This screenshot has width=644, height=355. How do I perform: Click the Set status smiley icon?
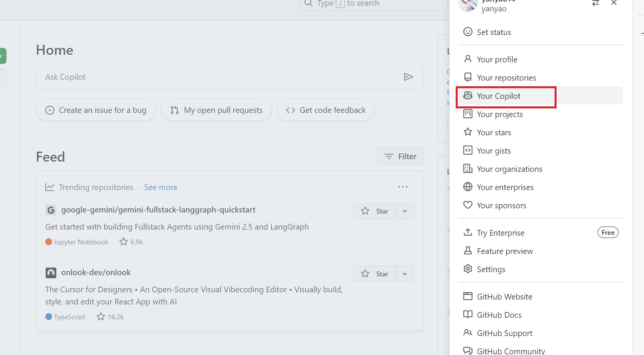[468, 32]
